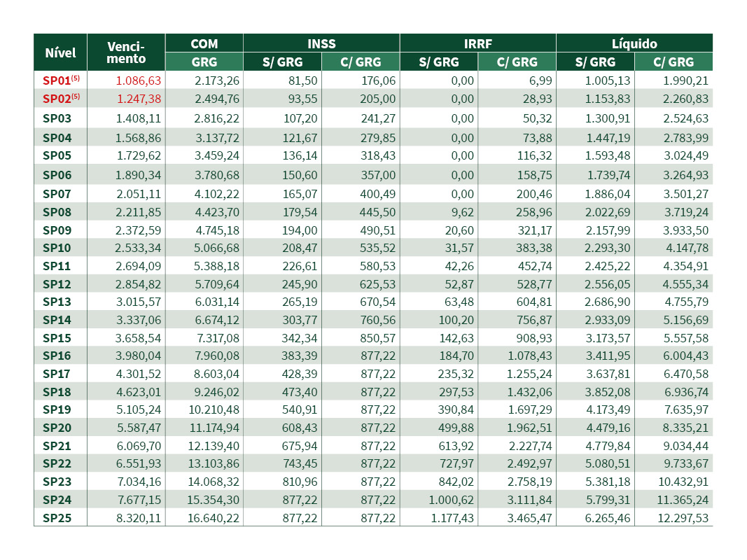
Task: Select the IRRF header cell
Action: click(x=477, y=43)
